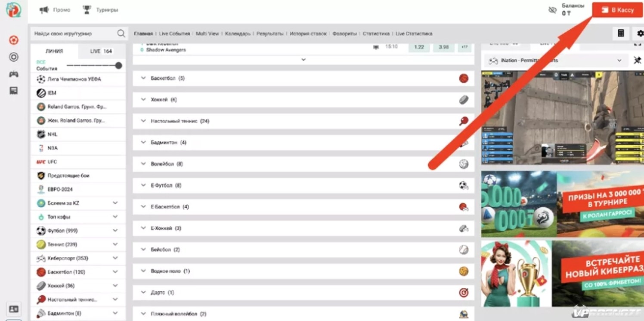Open the gamepad esports sidebar icon
Viewport: 644px width, 321px height.
14,74
